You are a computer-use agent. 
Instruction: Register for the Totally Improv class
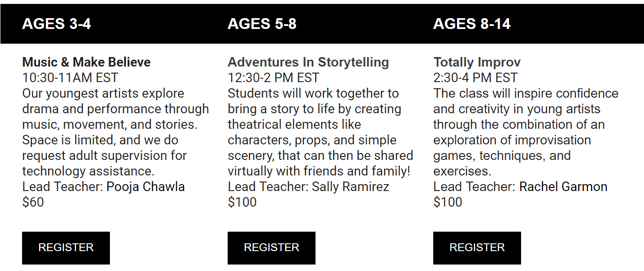(x=477, y=248)
